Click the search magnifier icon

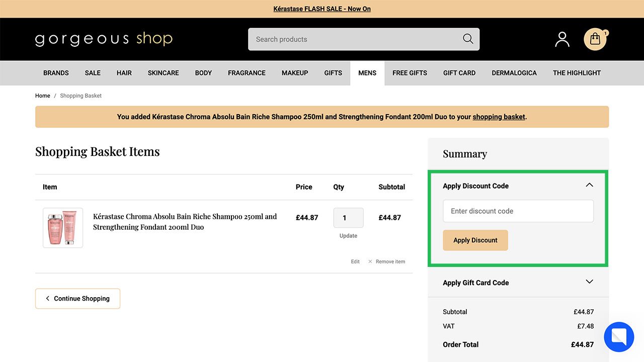(468, 39)
